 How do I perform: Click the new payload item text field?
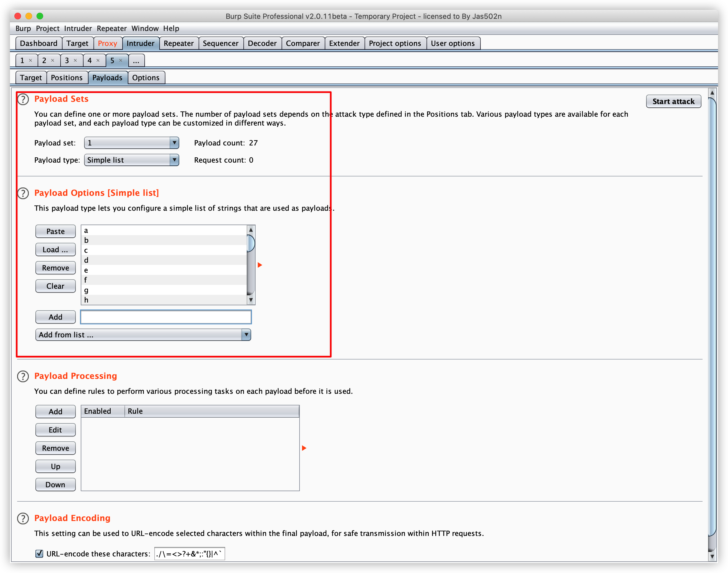coord(166,317)
